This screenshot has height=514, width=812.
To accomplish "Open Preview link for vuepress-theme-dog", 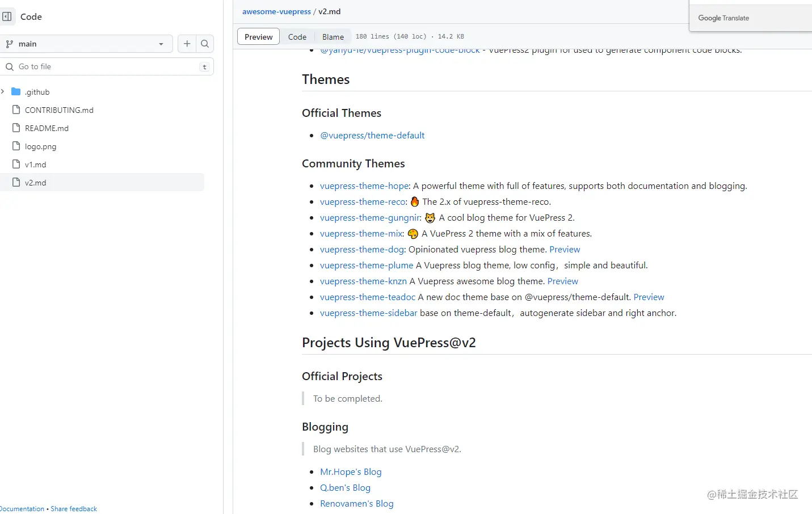I will point(565,250).
